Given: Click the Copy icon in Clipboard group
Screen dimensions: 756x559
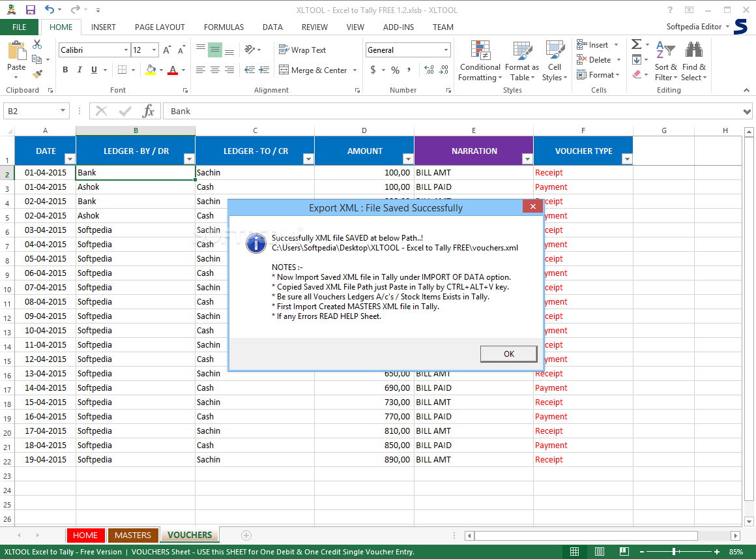Looking at the screenshot, I should [x=36, y=59].
